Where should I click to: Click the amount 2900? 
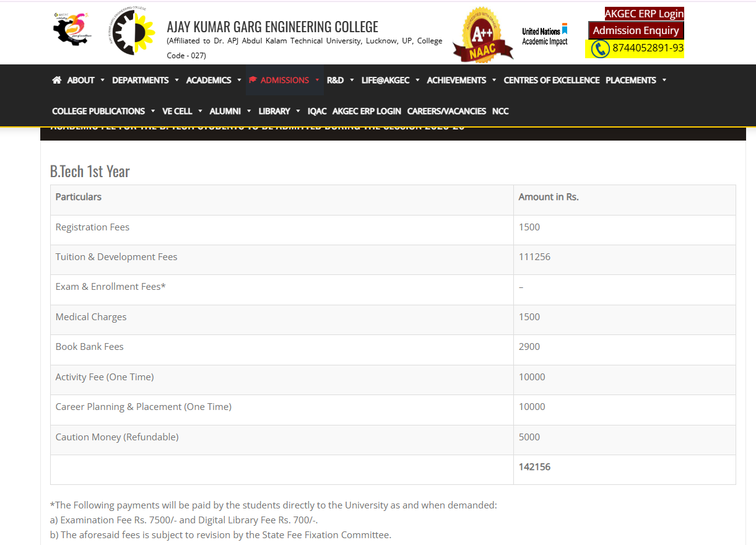coord(529,347)
